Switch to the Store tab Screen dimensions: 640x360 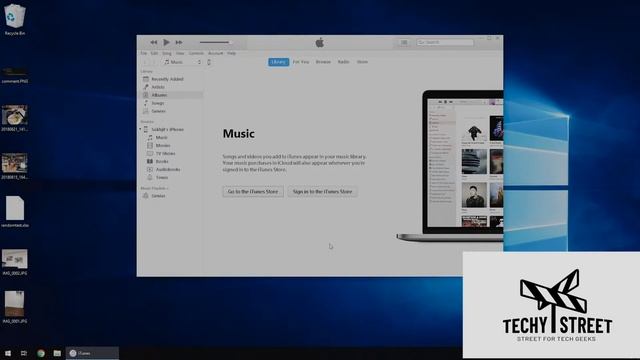[x=362, y=62]
